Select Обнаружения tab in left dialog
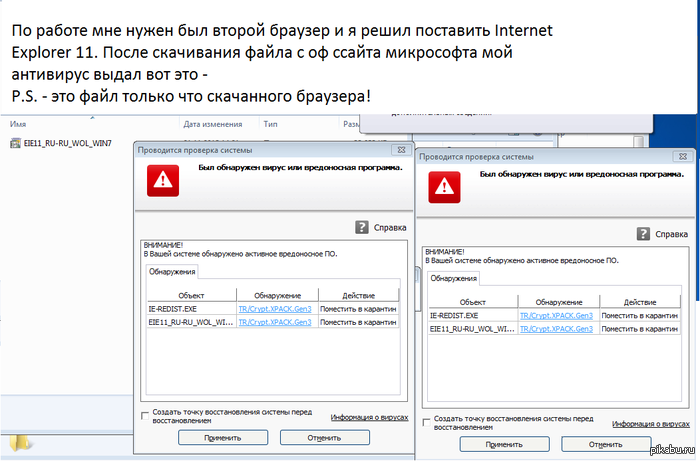Image resolution: width=700 pixels, height=461 pixels. [x=172, y=271]
